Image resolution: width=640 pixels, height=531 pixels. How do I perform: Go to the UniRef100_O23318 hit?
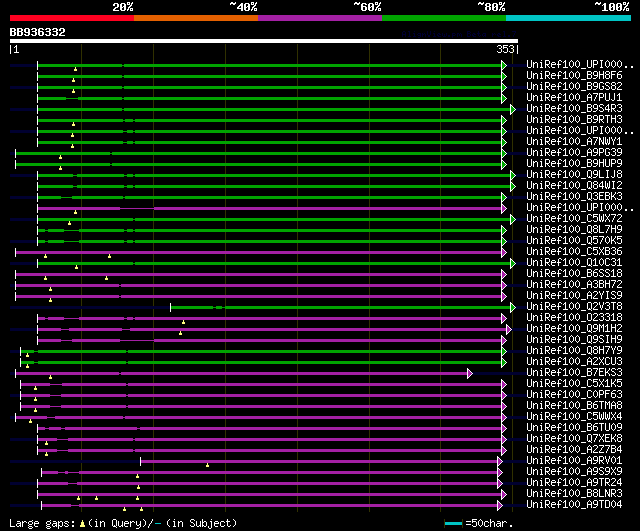tap(574, 318)
